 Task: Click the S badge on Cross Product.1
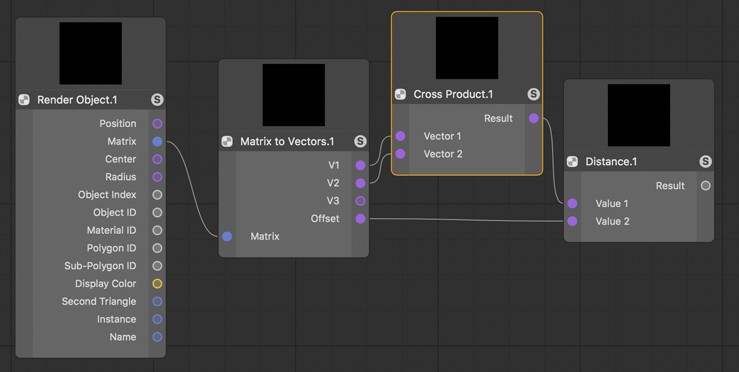pos(534,94)
